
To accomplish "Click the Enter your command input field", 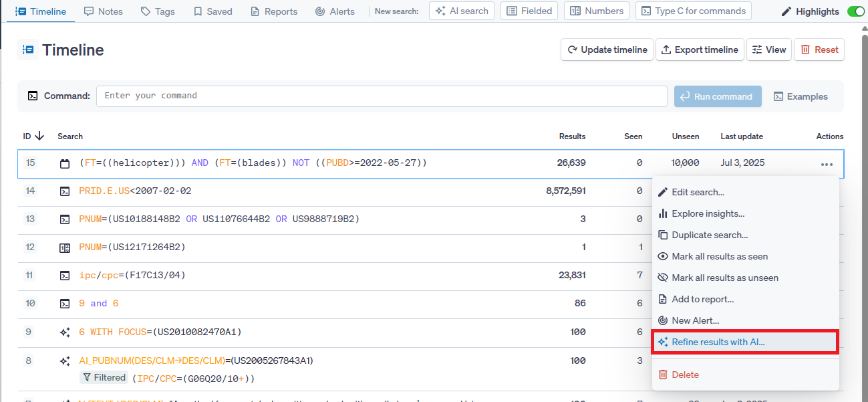I will 382,96.
